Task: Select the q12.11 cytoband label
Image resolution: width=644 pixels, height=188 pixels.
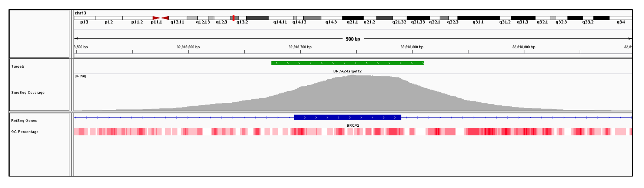Action: pos(177,22)
